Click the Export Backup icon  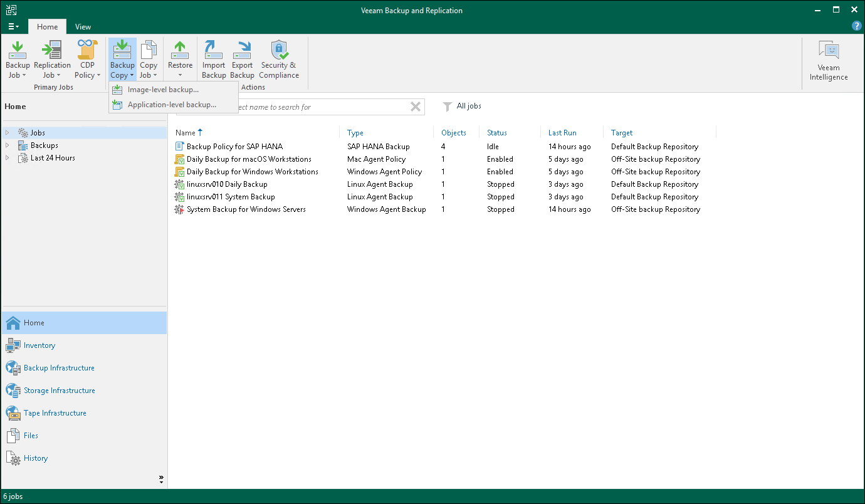click(242, 59)
